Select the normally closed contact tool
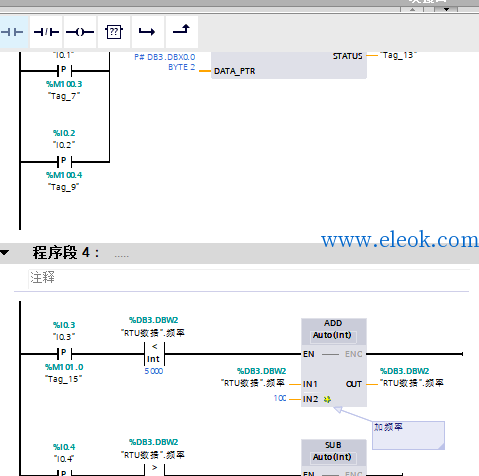 [46, 32]
